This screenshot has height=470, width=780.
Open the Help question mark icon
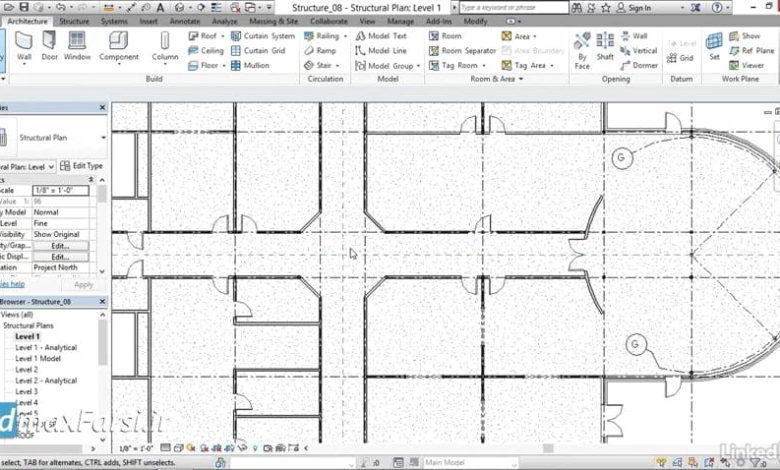click(x=717, y=7)
